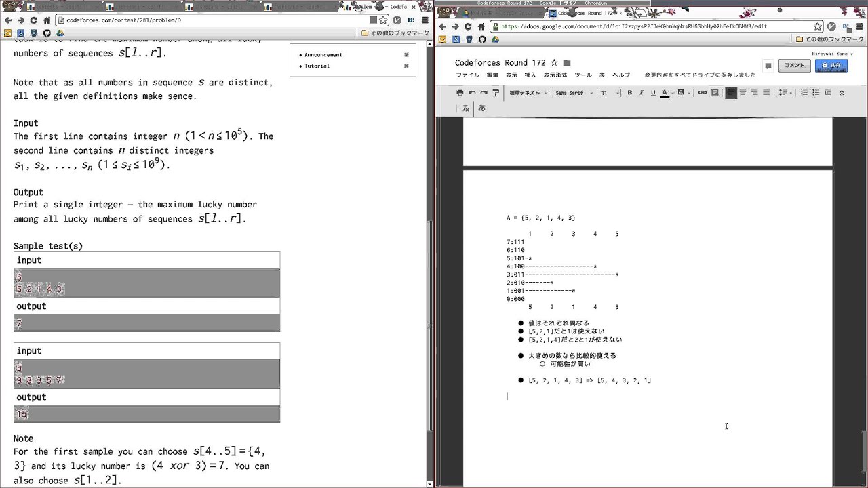This screenshot has width=868, height=488.
Task: Toggle bulleted list formatting
Action: 816,93
